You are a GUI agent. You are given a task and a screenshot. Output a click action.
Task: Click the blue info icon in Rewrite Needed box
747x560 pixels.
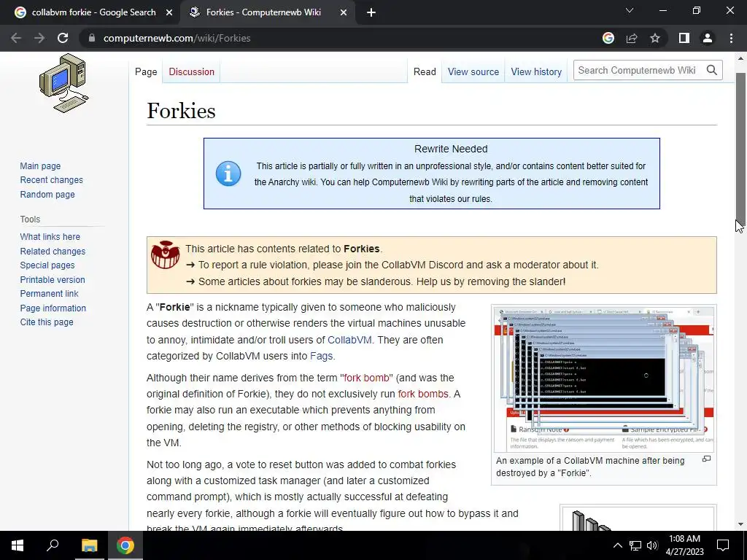coord(228,174)
